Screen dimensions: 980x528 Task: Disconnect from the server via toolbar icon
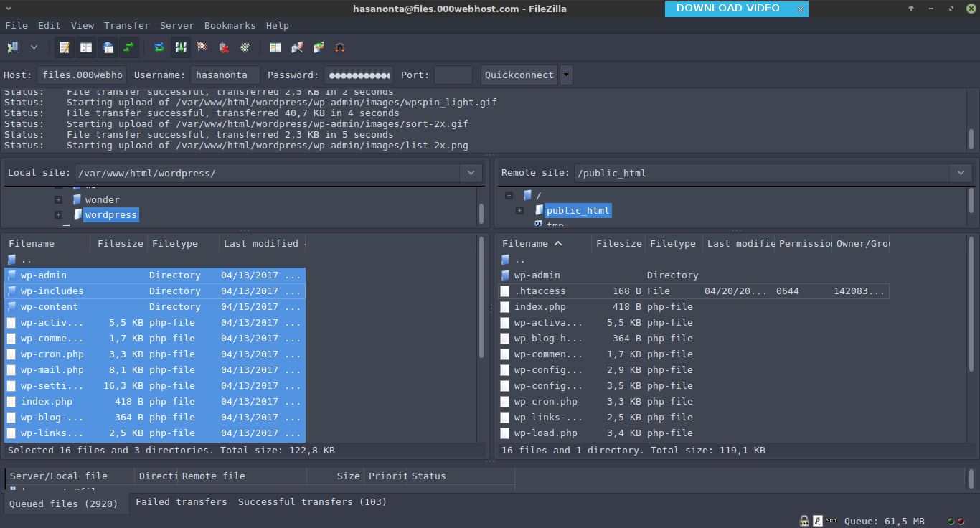pyautogui.click(x=224, y=47)
